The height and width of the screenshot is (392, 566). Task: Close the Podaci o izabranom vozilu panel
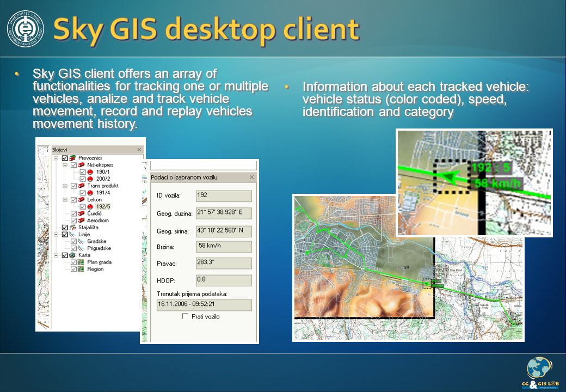251,177
